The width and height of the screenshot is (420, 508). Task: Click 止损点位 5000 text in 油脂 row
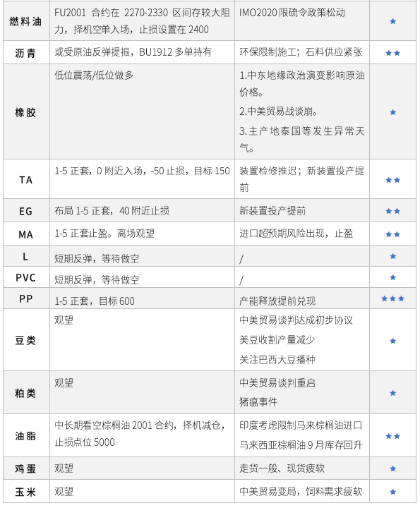pyautogui.click(x=85, y=442)
